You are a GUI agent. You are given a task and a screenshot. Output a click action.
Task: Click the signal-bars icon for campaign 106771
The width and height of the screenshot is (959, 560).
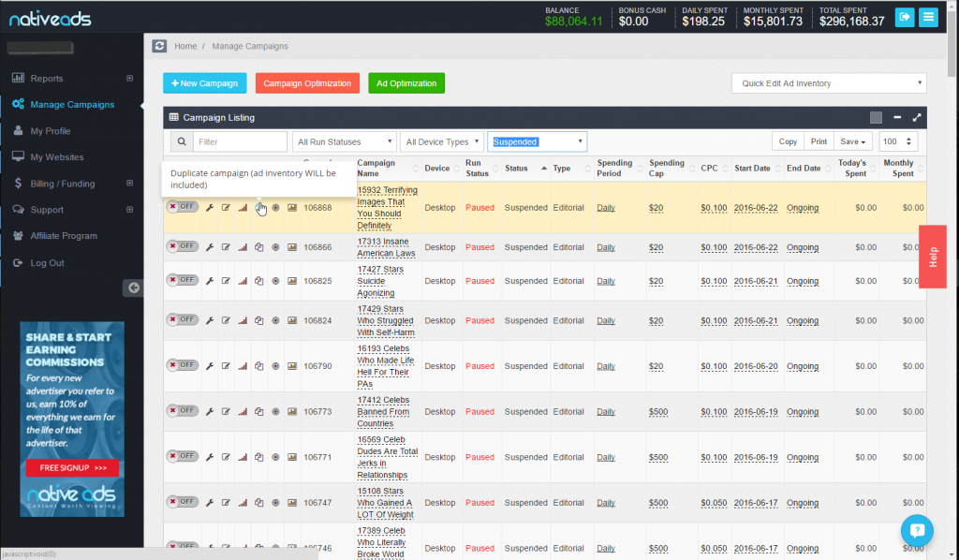pyautogui.click(x=243, y=457)
